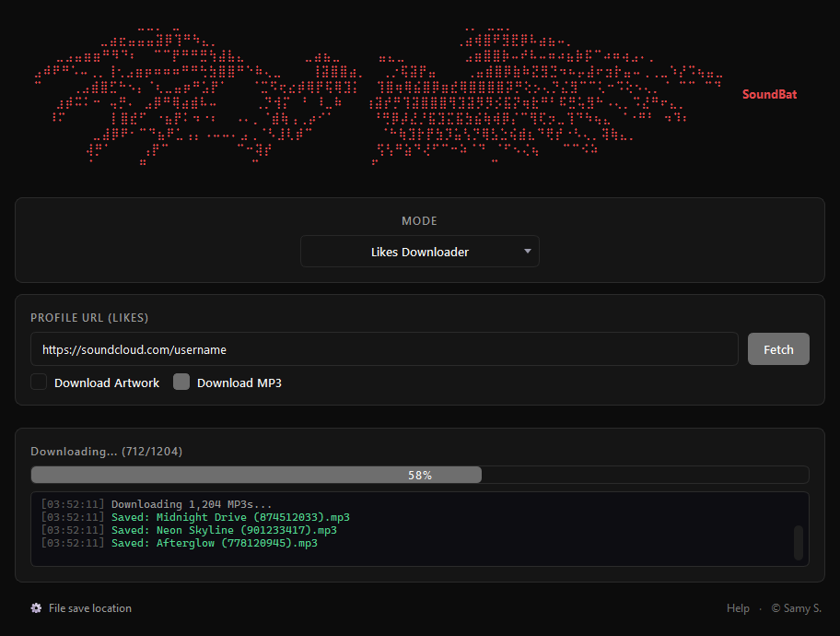Click the log panel scrollbar thumb
840x636 pixels.
[x=799, y=543]
